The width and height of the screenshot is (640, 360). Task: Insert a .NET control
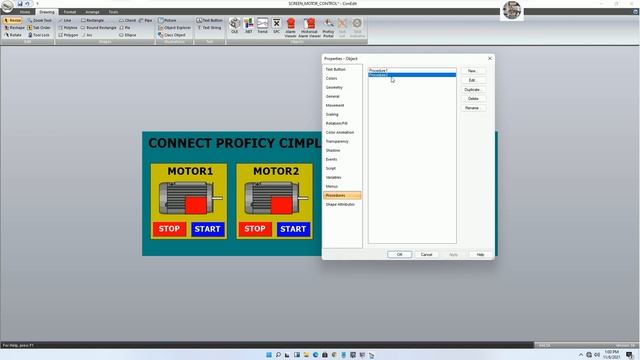249,26
